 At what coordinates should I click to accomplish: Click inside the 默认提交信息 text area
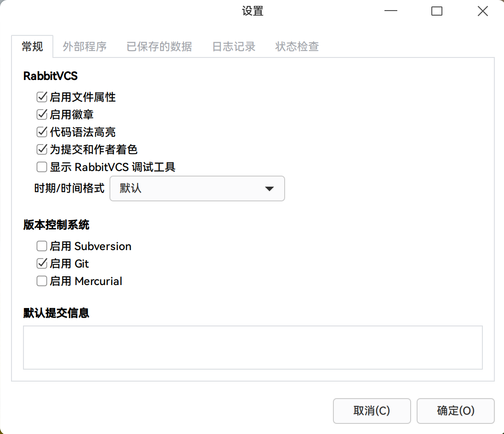[252, 348]
